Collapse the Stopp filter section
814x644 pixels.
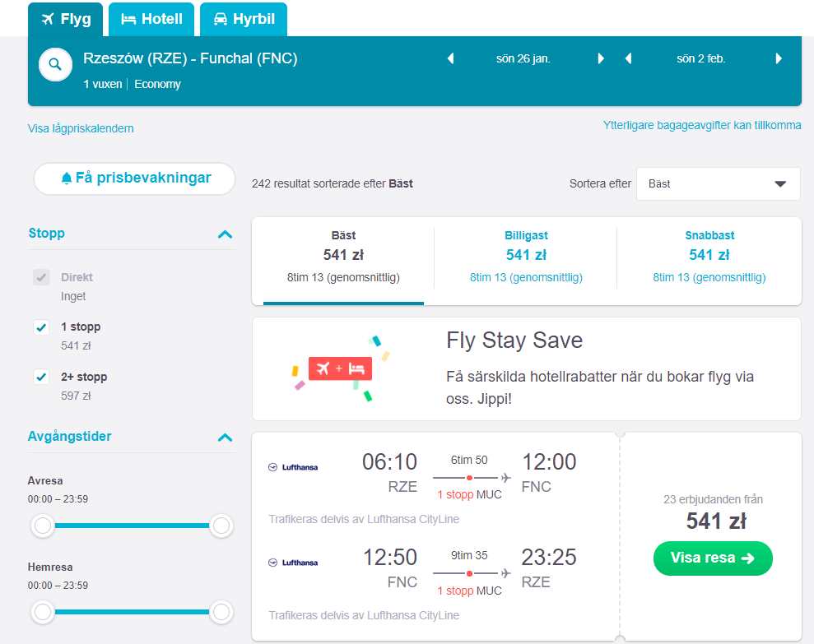click(225, 234)
